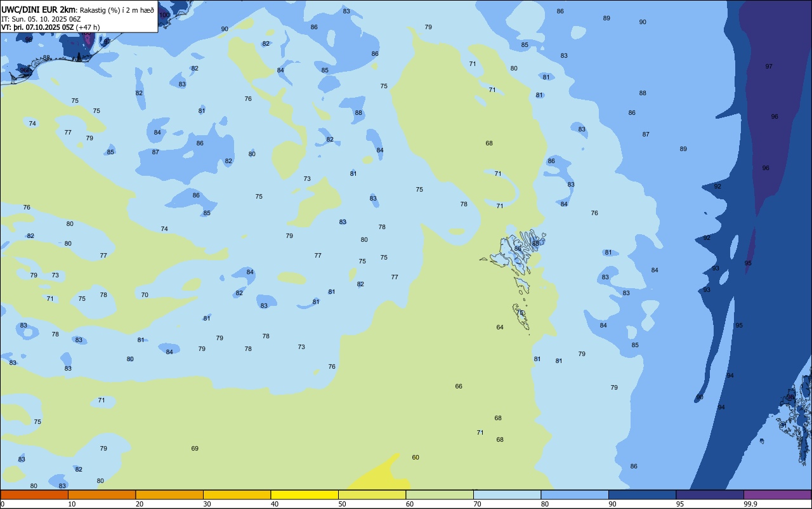Click the map title 'UWC/DINI EUR 2km'
812x509 pixels.
point(38,10)
